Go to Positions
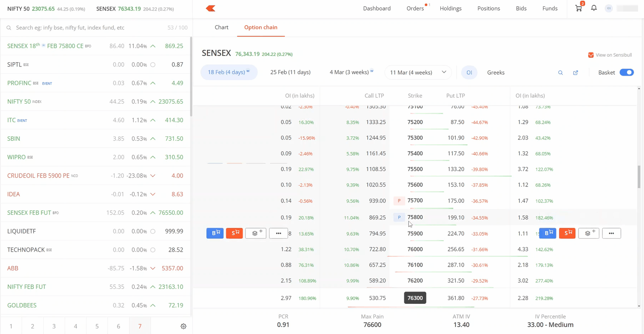Viewport: 644px width, 334px height. 489,8
